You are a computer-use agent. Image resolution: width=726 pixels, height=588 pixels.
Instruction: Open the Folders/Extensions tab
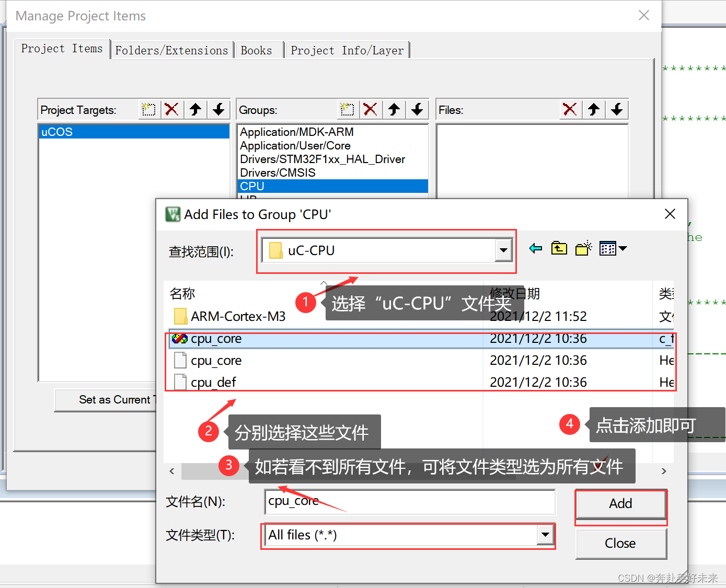172,51
